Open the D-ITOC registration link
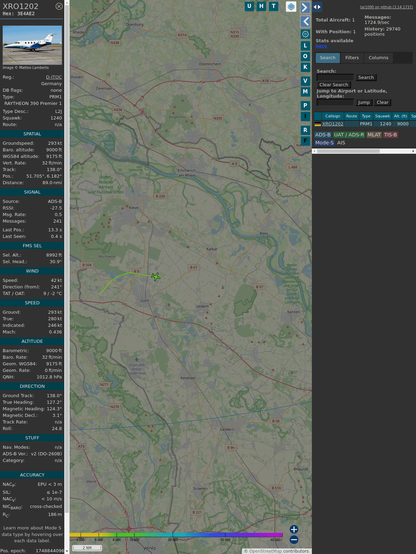 click(54, 77)
